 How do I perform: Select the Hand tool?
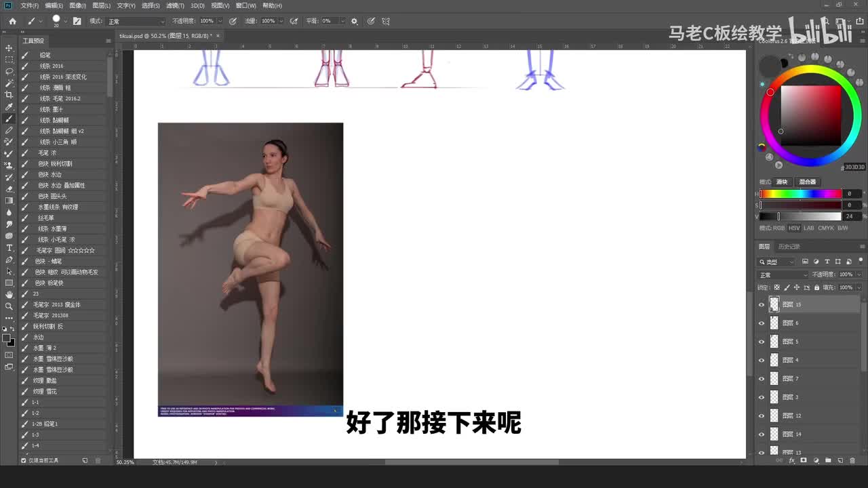(x=9, y=295)
